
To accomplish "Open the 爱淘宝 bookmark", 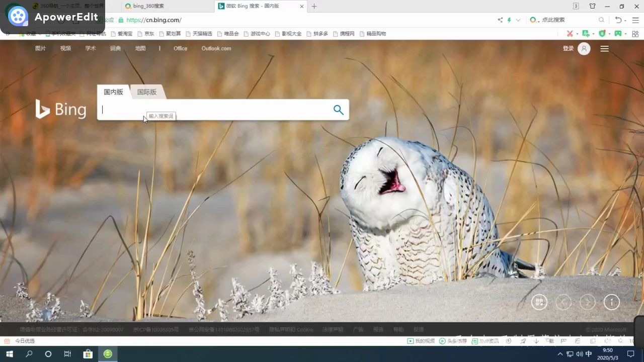I will pyautogui.click(x=121, y=34).
